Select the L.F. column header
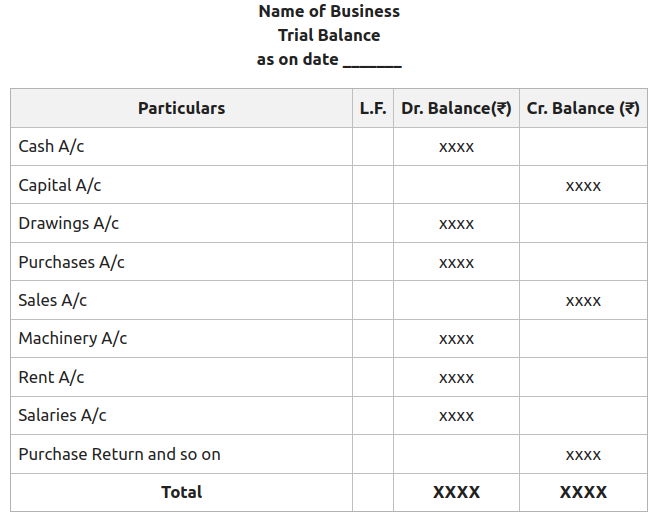Image resolution: width=657 pixels, height=522 pixels. click(x=373, y=108)
